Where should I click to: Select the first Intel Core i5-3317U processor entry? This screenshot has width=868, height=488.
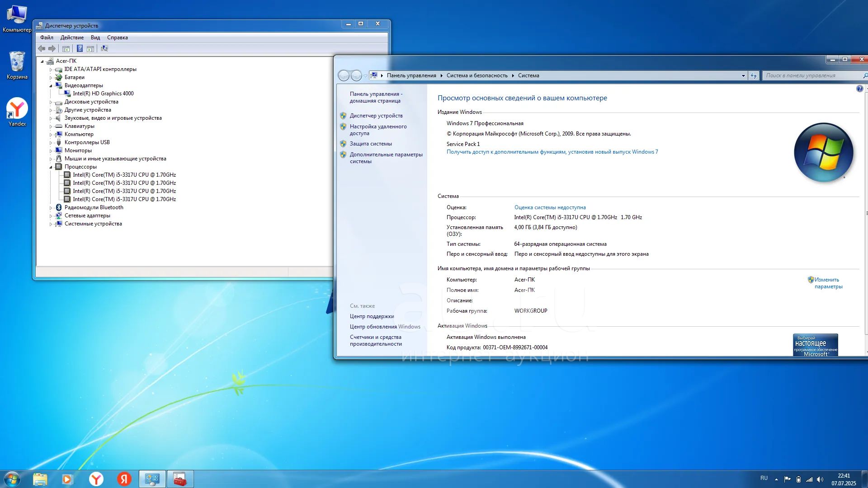pos(124,175)
